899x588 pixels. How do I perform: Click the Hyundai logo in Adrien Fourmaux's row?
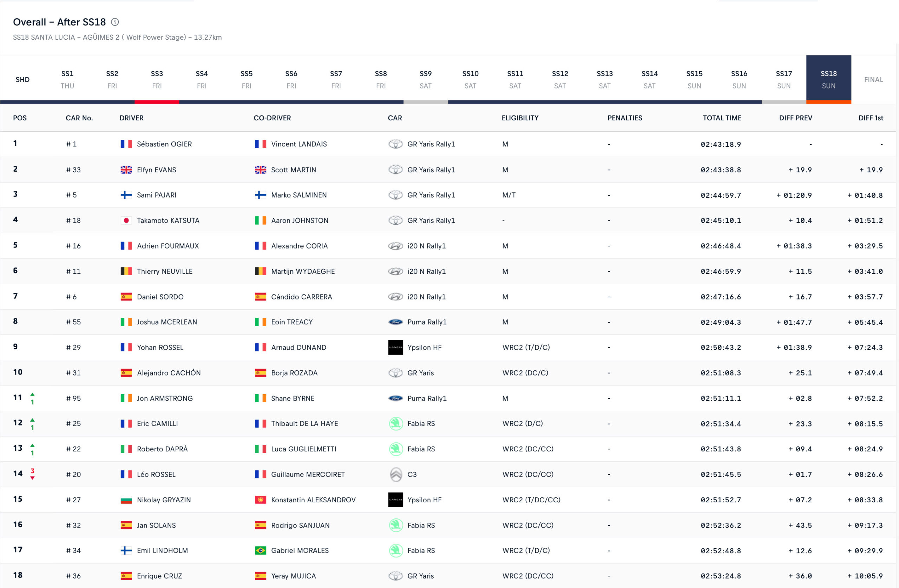[x=395, y=246]
